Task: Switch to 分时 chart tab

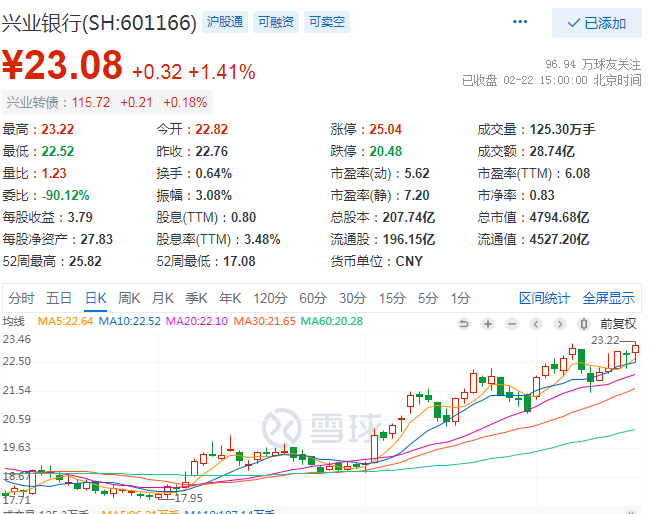Action: pyautogui.click(x=21, y=298)
